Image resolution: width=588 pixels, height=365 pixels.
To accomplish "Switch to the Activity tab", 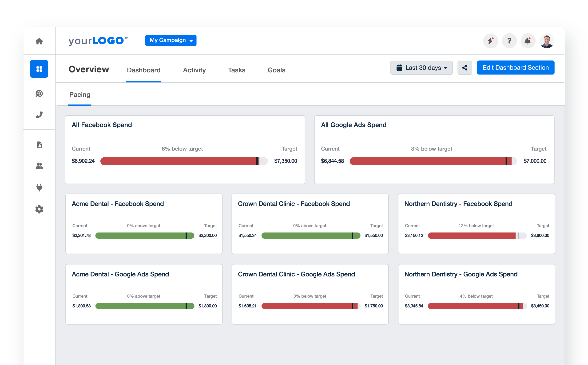I will click(x=194, y=70).
